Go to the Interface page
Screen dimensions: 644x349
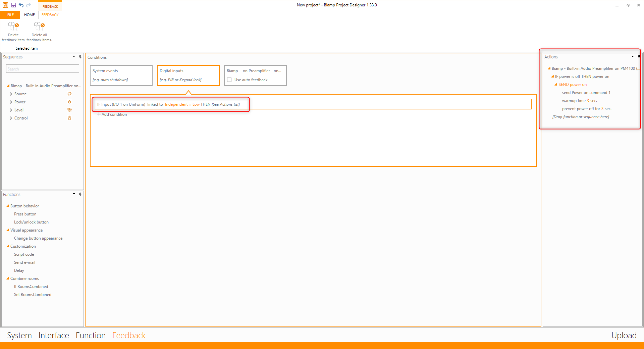pyautogui.click(x=54, y=335)
